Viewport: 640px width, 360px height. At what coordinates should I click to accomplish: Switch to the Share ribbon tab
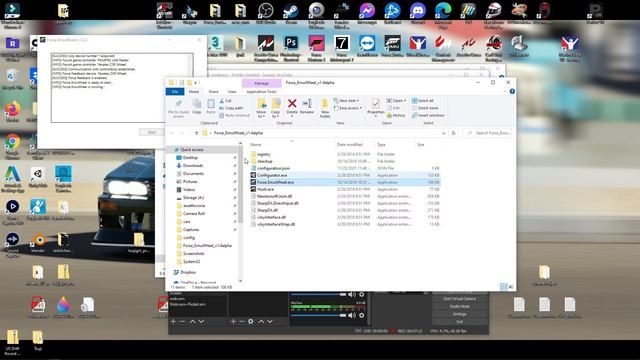pos(213,92)
